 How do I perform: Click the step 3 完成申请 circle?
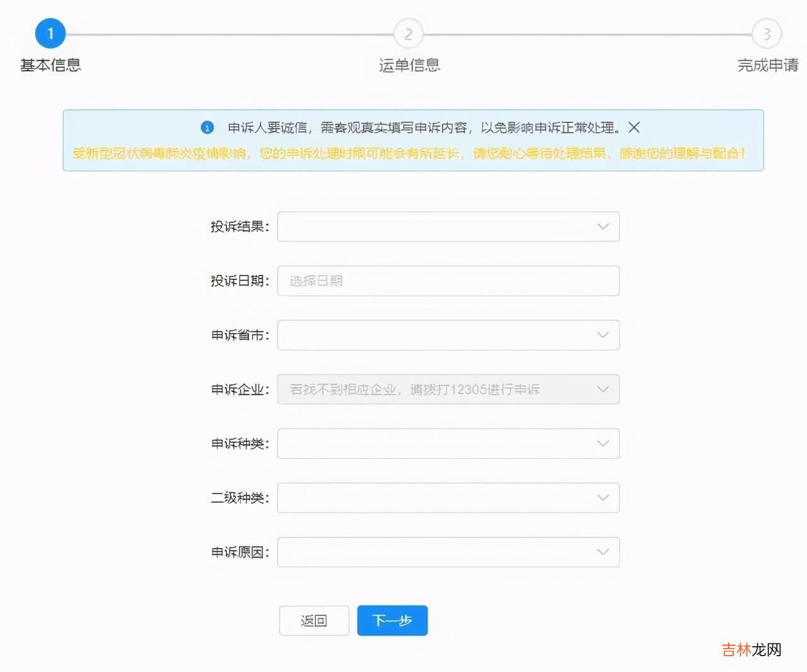[x=767, y=34]
